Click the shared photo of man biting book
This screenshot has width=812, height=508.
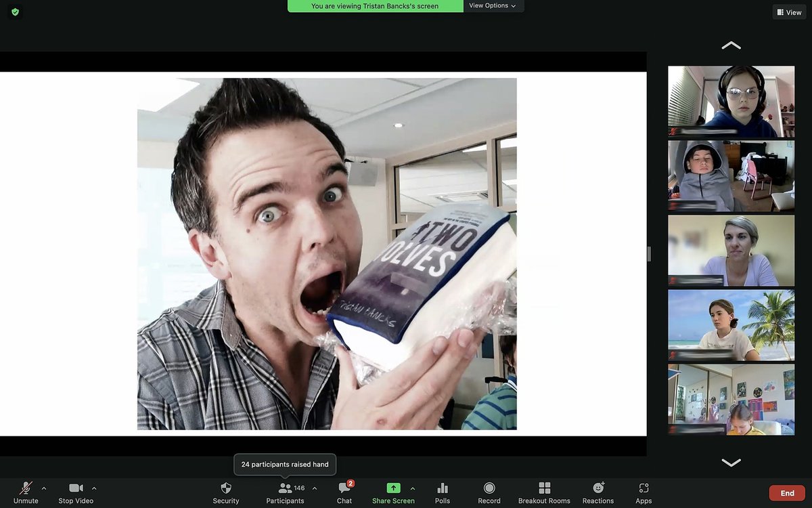pyautogui.click(x=327, y=254)
